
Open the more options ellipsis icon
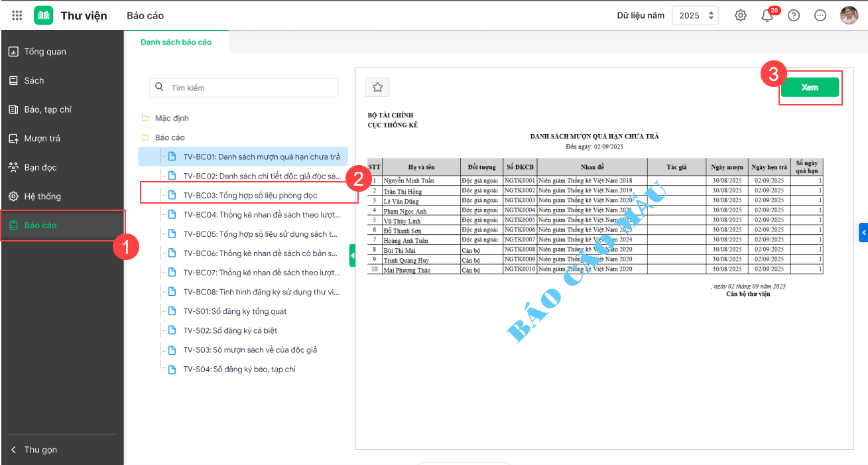[820, 15]
